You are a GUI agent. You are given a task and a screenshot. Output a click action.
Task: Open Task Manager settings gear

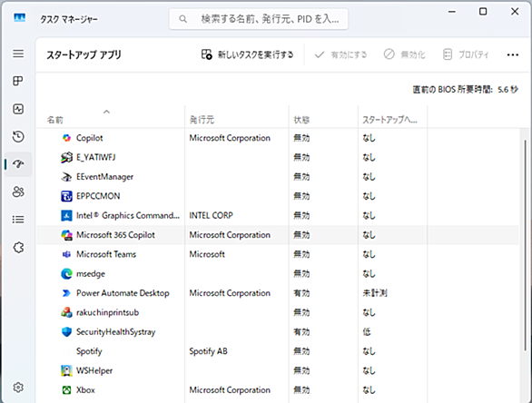click(x=18, y=387)
